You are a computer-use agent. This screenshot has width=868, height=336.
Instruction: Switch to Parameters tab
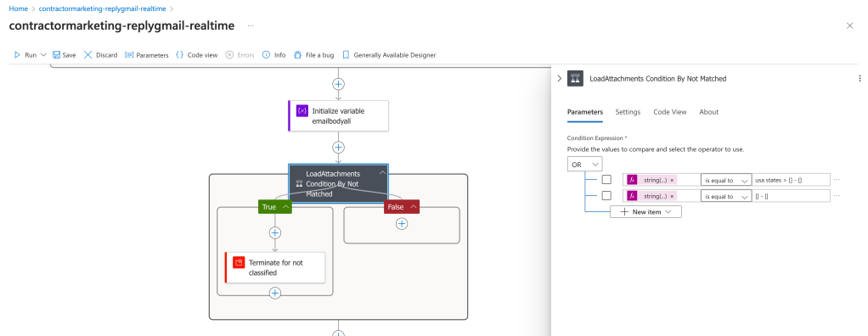pos(584,112)
